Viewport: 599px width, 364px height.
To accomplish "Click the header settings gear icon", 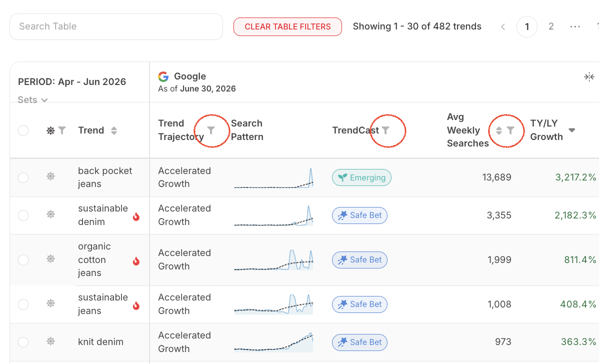I will point(50,130).
